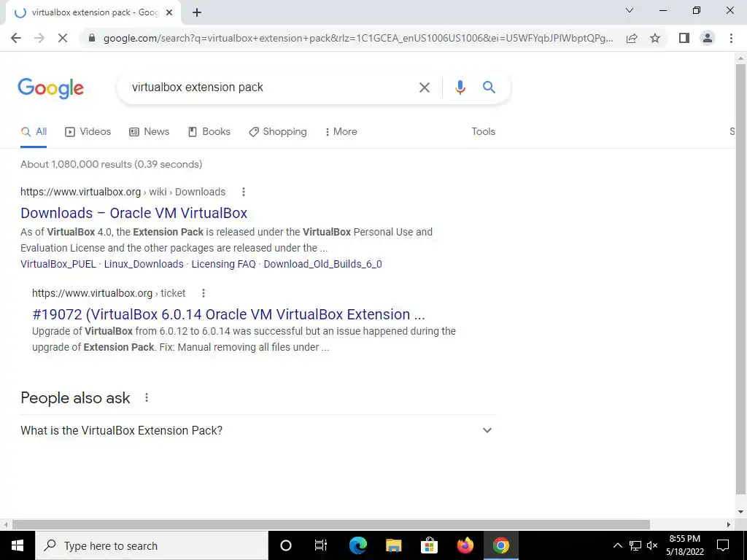Open the Linux_Downloads sitelink

144,264
